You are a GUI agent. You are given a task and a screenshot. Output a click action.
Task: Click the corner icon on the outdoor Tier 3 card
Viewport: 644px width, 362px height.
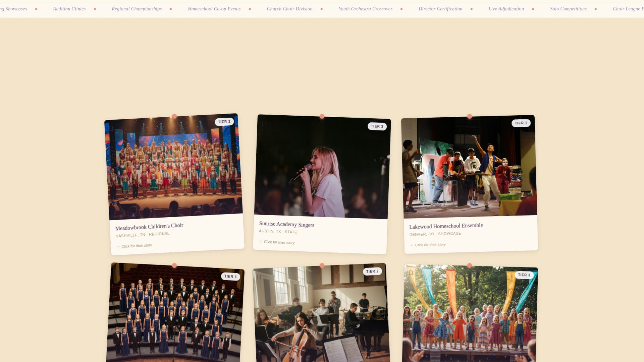pos(411,273)
